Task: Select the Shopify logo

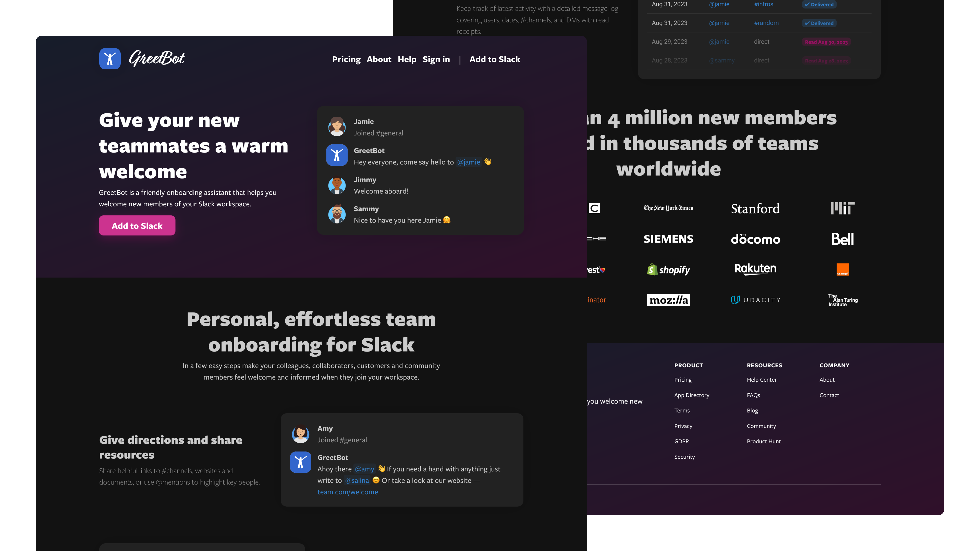Action: (x=668, y=270)
